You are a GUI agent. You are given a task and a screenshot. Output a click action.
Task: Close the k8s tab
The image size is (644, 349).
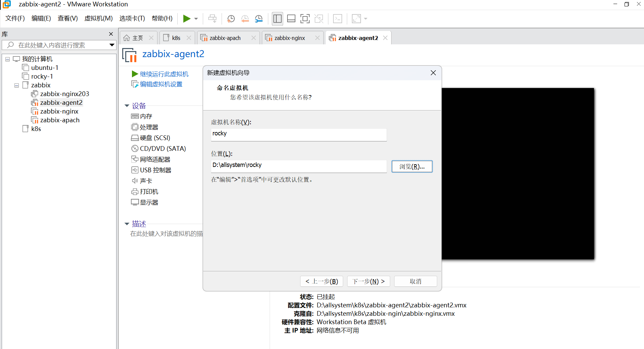tap(189, 38)
